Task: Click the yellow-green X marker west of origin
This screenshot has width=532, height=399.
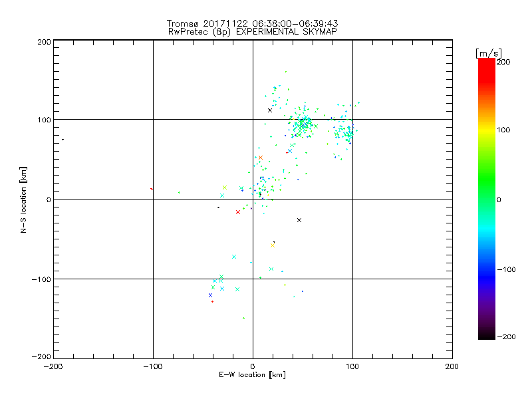Action: click(225, 188)
